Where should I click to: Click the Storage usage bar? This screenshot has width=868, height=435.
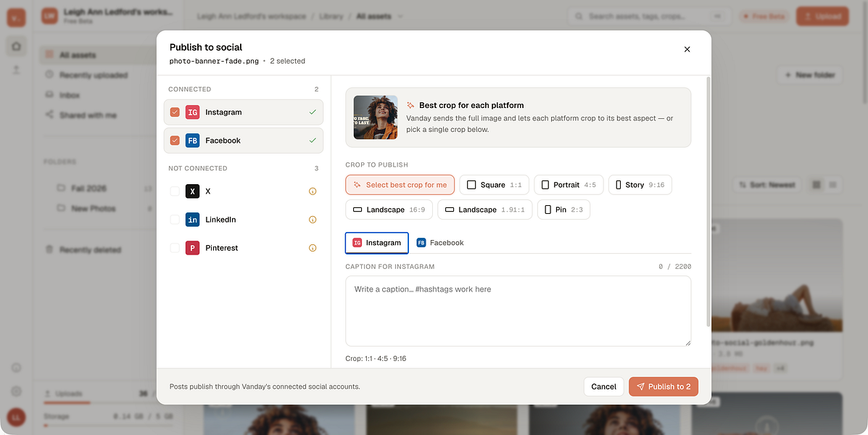click(109, 426)
